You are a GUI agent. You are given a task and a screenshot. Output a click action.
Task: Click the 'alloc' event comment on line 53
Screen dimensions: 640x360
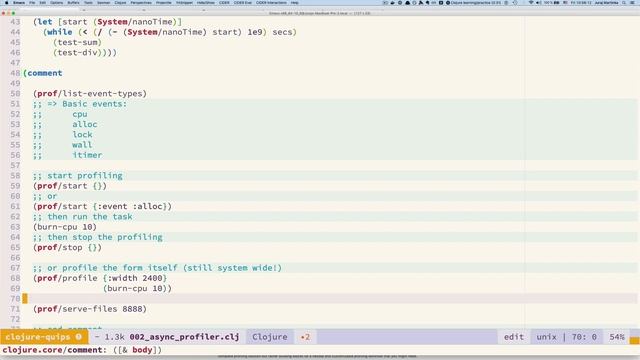pyautogui.click(x=65, y=124)
